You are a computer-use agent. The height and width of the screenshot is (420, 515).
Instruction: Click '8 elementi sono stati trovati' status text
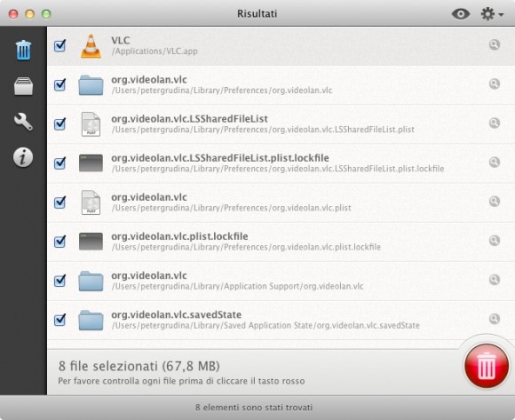(x=254, y=408)
